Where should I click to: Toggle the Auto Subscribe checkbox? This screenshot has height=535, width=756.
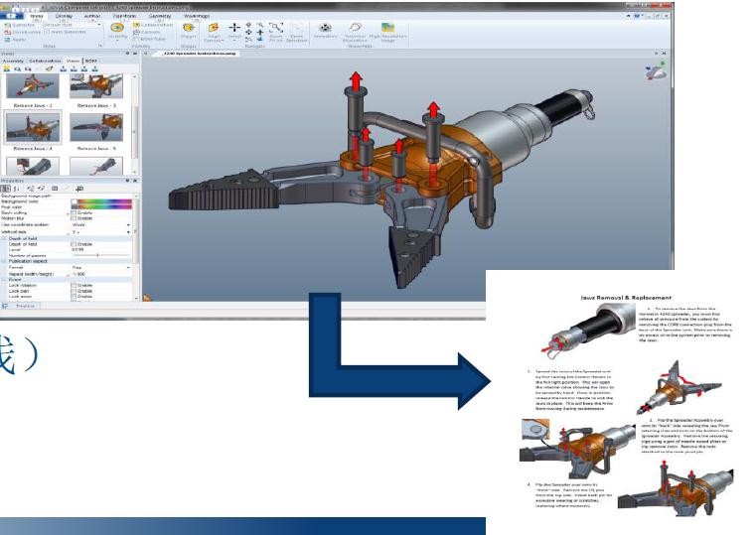[x=47, y=32]
